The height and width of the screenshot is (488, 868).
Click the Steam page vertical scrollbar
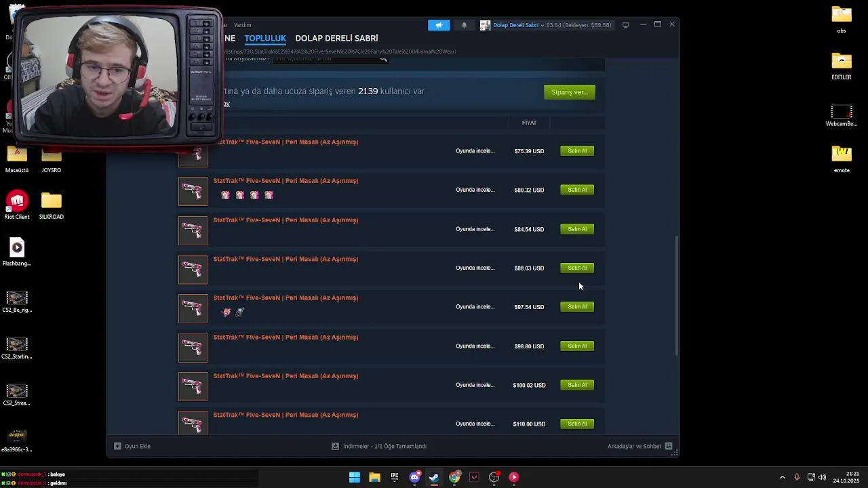tap(676, 296)
